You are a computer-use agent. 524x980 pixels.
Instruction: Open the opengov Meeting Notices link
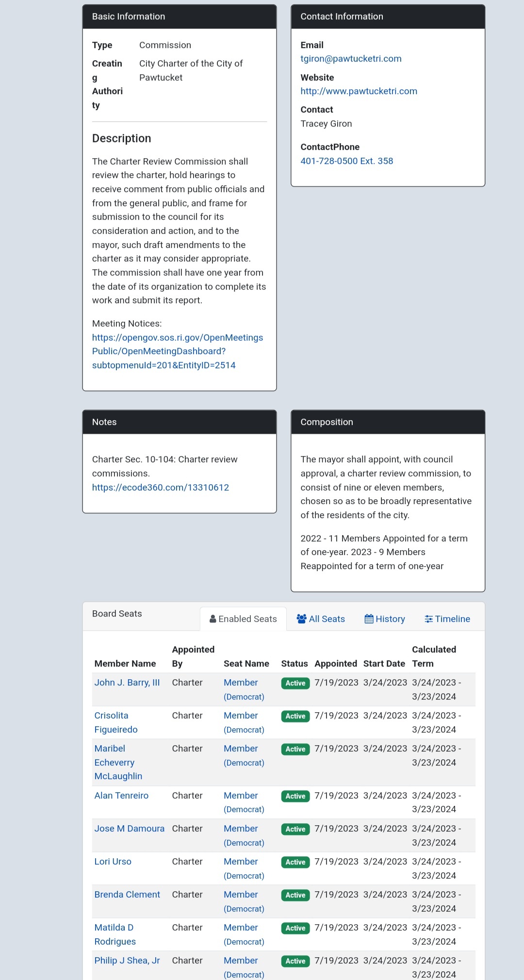pyautogui.click(x=177, y=351)
